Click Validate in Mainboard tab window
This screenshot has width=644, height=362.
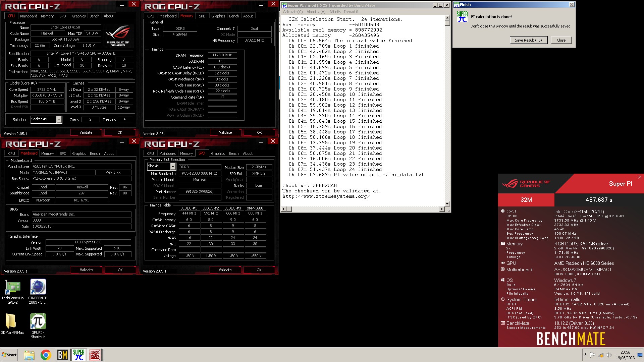tap(86, 270)
